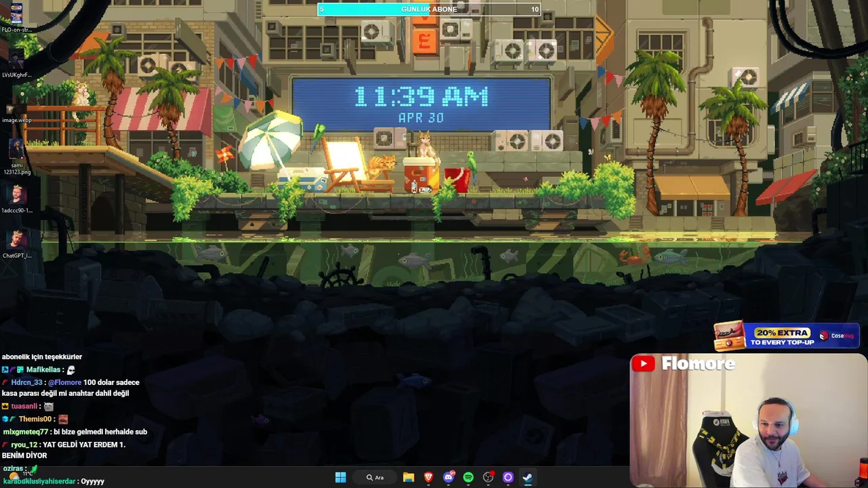Image resolution: width=868 pixels, height=488 pixels.
Task: Click the 'abonelik için teşekkürler' chat line
Action: pyautogui.click(x=42, y=357)
